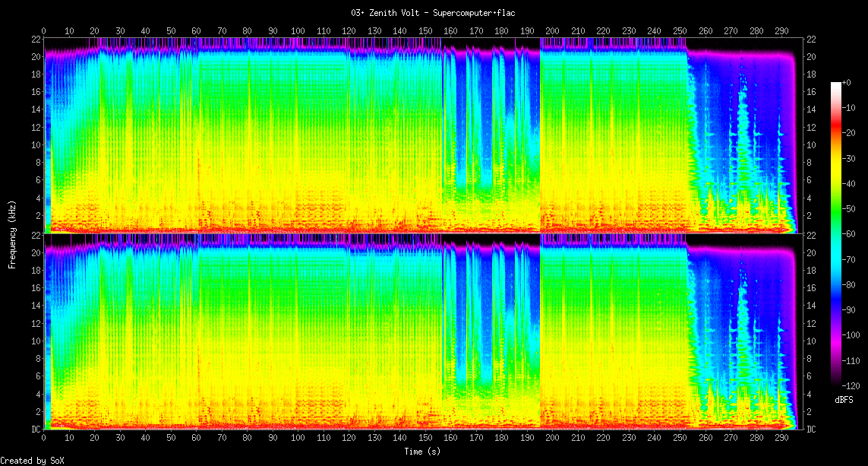Click the 'dBFS' label under color bar

pos(845,400)
